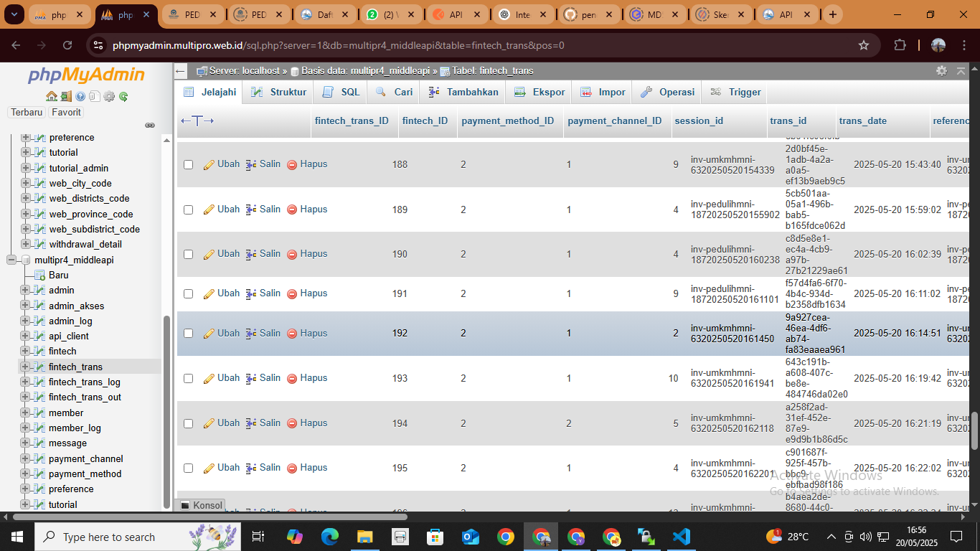Click the Salin link for row 190
This screenshot has width=980, height=551.
pyautogui.click(x=270, y=254)
